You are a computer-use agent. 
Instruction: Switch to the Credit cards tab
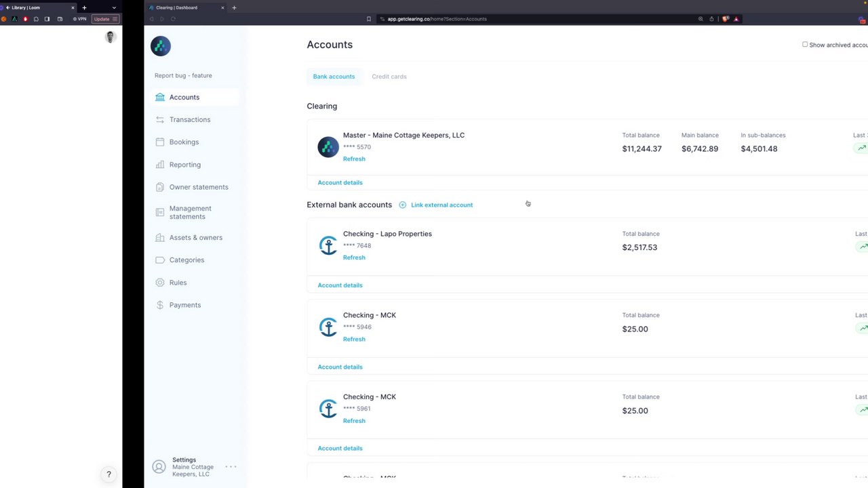389,77
